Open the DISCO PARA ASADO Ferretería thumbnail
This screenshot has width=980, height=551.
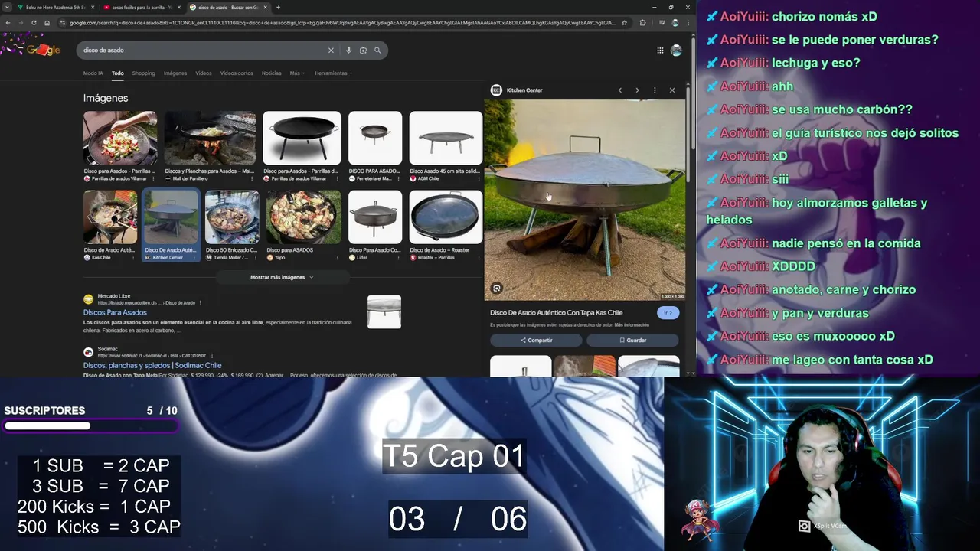(x=375, y=139)
